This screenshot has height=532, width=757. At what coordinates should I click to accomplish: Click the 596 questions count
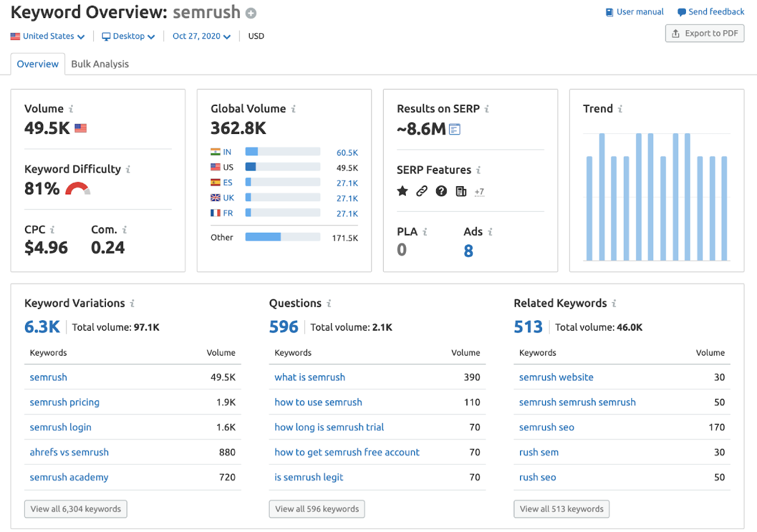click(x=284, y=327)
